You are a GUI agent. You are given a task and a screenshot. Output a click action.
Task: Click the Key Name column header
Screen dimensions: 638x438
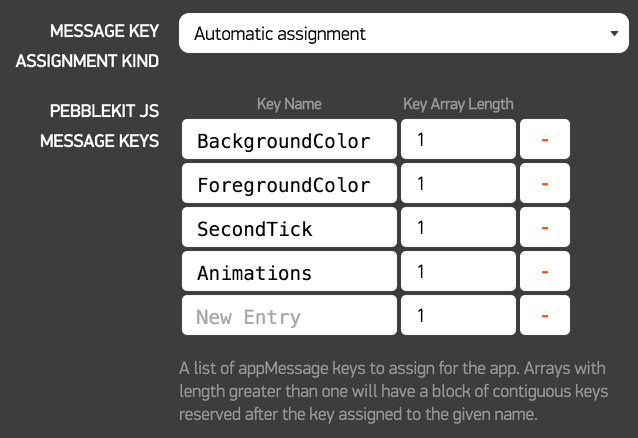pos(289,104)
